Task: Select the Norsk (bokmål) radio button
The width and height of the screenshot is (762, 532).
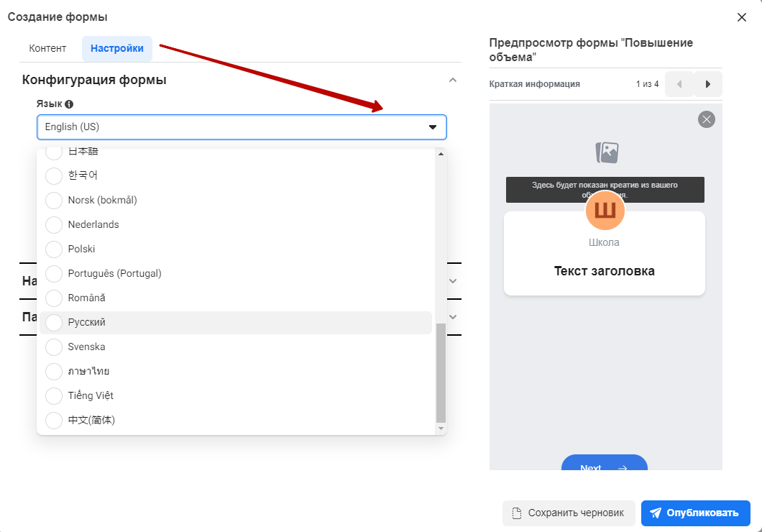Action: [54, 200]
